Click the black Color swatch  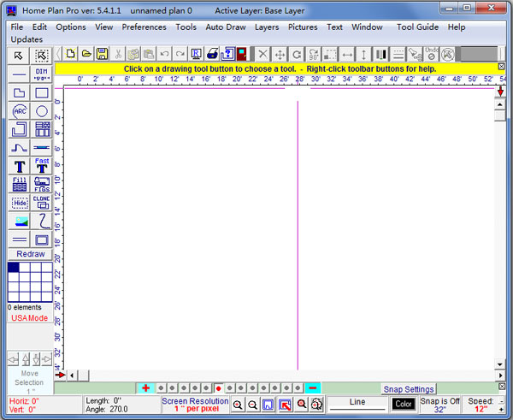[404, 404]
